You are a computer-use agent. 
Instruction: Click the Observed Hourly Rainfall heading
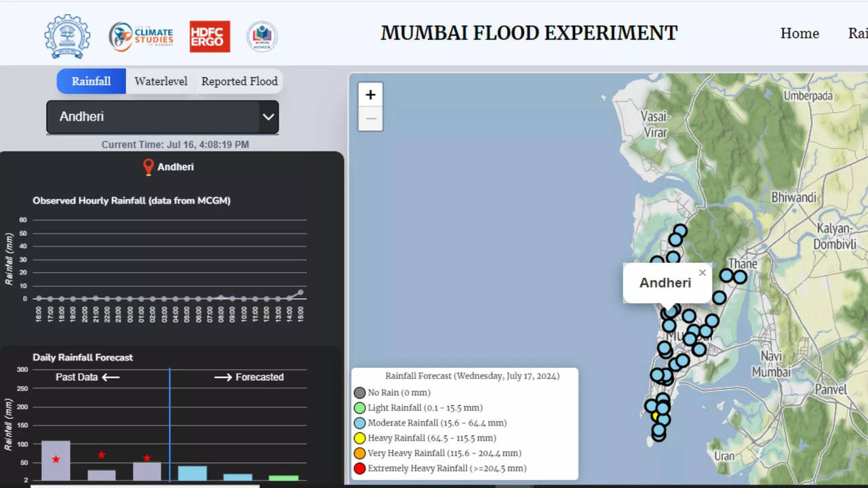[132, 201]
